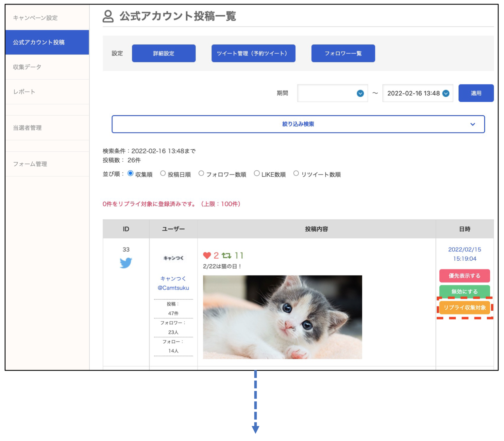
Task: Click the empty start date field
Action: [332, 93]
